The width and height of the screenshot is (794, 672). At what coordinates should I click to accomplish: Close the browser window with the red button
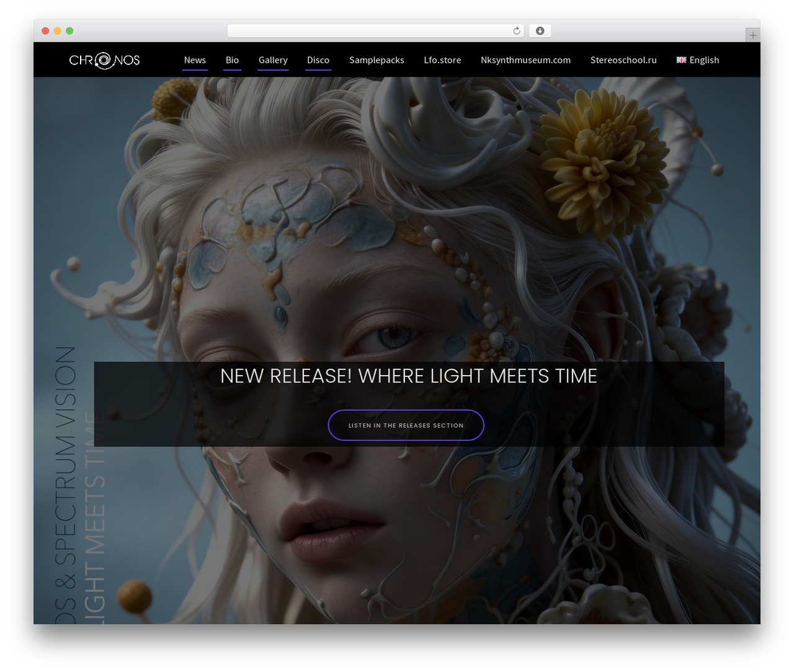click(x=45, y=31)
